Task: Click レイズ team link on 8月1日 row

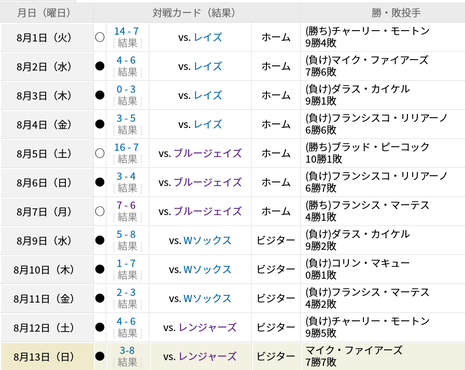Action: pos(208,37)
